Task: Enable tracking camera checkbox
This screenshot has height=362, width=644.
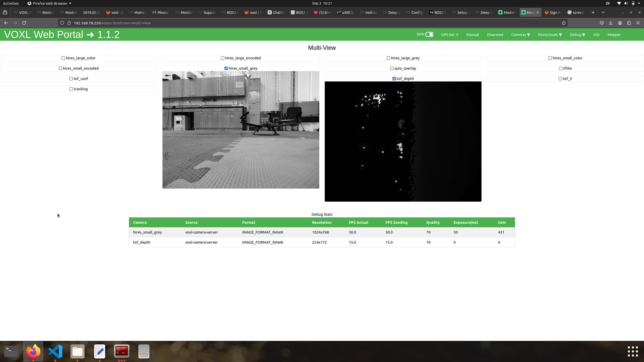Action: [71, 89]
